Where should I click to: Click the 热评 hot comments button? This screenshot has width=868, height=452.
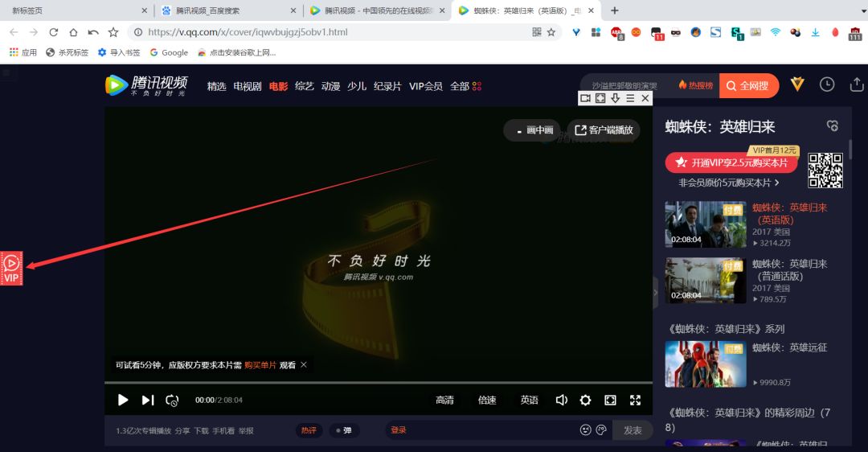click(x=309, y=430)
